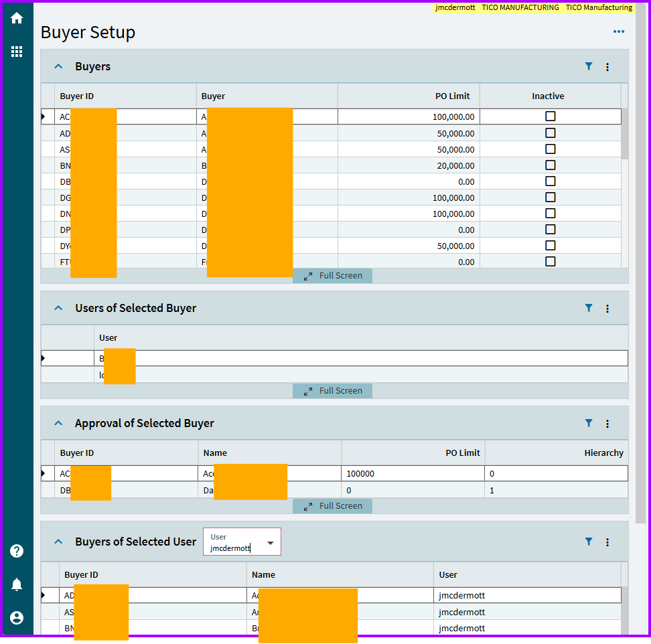Click Full Screen under the Buyers grid

(x=333, y=276)
